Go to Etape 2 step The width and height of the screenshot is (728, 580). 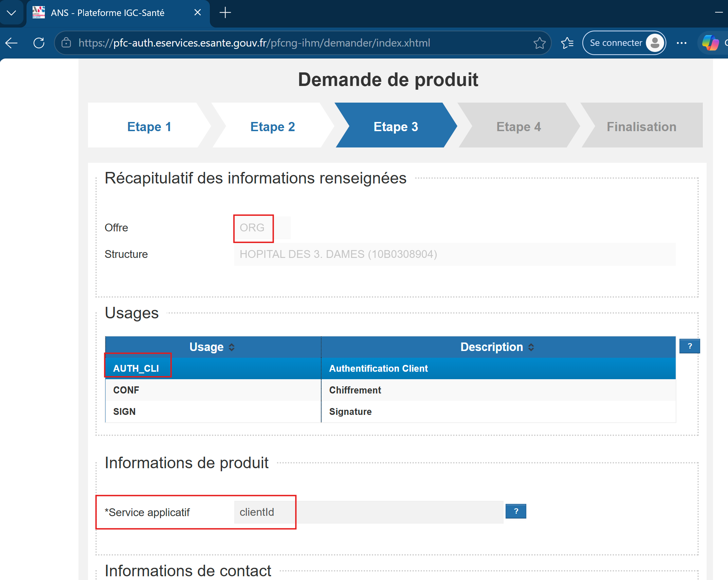(273, 126)
